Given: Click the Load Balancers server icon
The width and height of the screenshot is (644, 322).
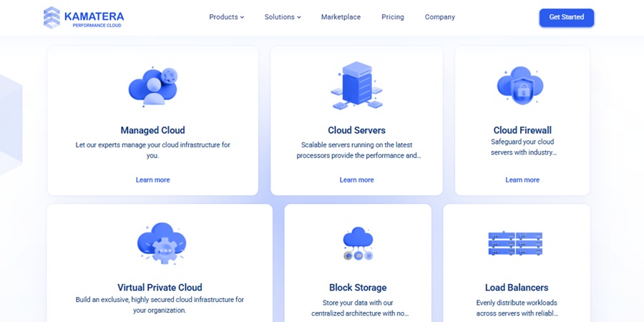Looking at the screenshot, I should [x=515, y=243].
